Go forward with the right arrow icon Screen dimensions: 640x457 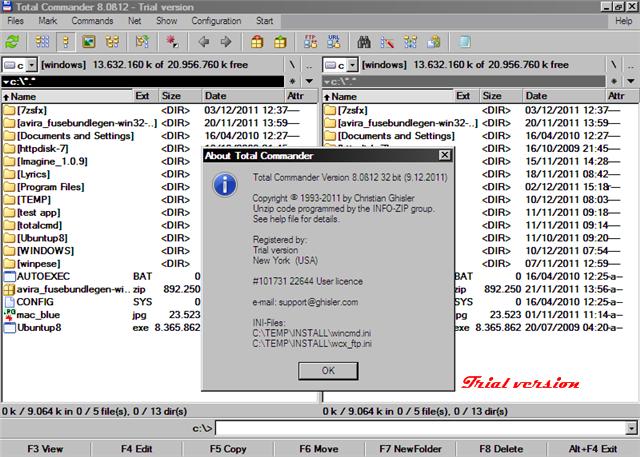tap(226, 42)
